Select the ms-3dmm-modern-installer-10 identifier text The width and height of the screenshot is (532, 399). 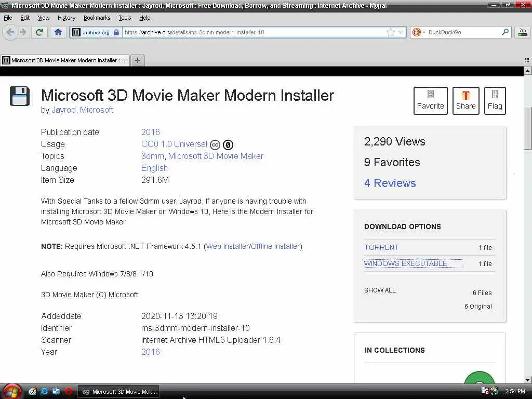195,328
